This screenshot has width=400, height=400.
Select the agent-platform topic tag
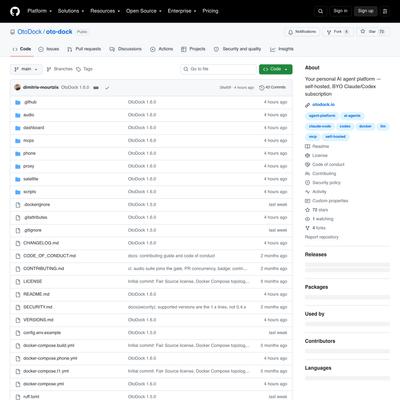click(x=322, y=116)
